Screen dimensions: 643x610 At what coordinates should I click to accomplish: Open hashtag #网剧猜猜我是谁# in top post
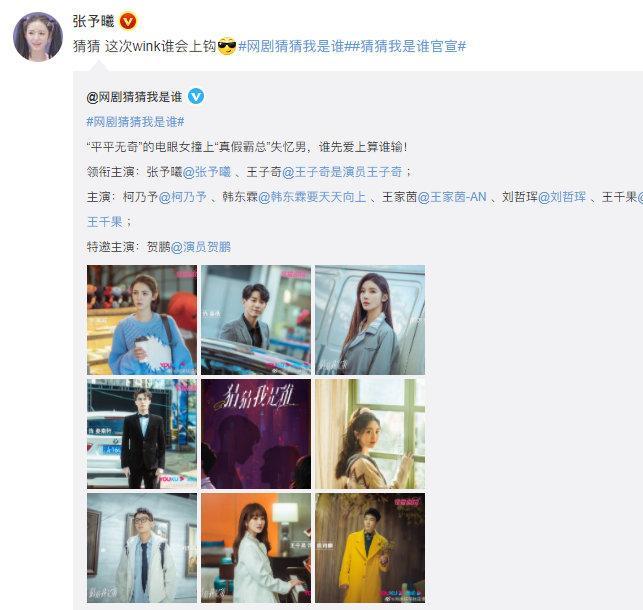(293, 46)
